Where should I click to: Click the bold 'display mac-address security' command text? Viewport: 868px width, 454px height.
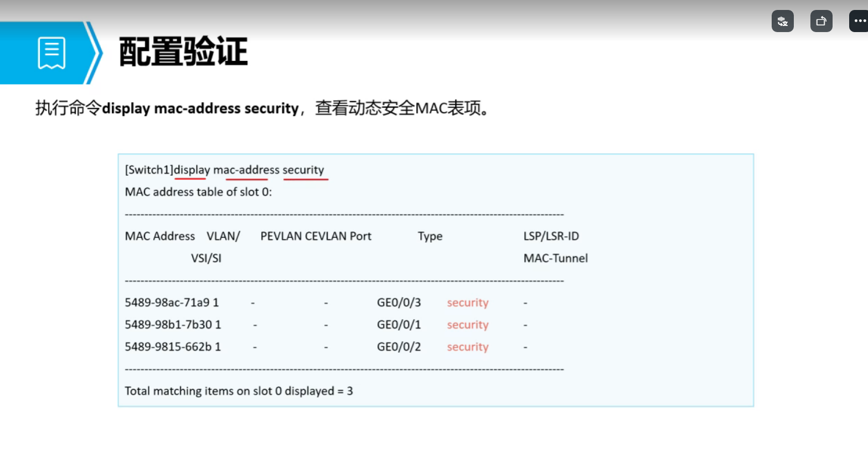coord(200,108)
